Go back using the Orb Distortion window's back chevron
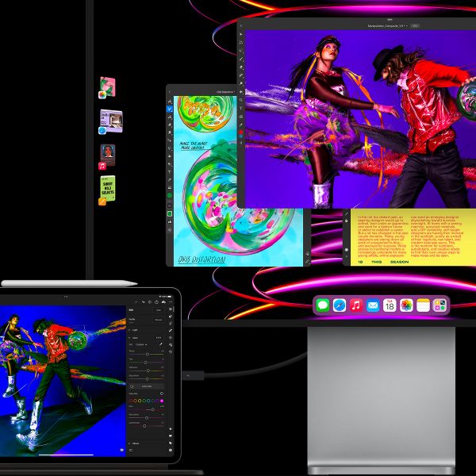 coord(170,92)
